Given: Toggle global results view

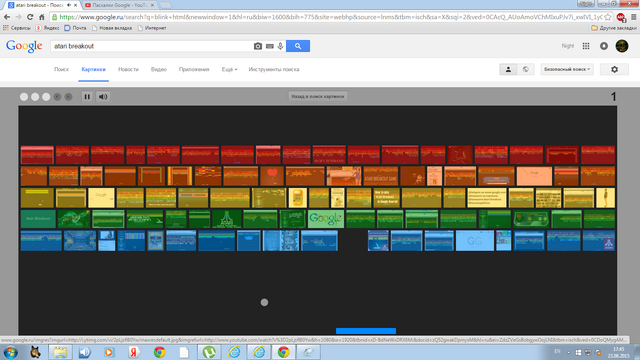Looking at the screenshot, I should point(525,69).
